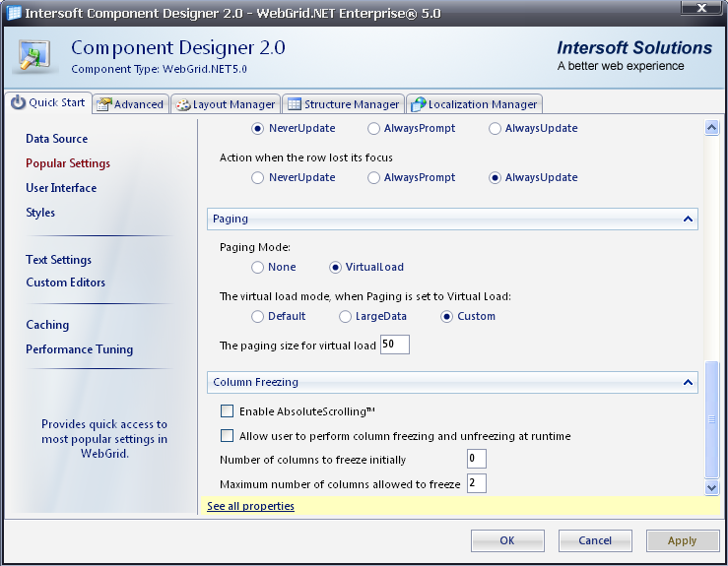
Task: Collapse the Paging section
Action: [688, 219]
